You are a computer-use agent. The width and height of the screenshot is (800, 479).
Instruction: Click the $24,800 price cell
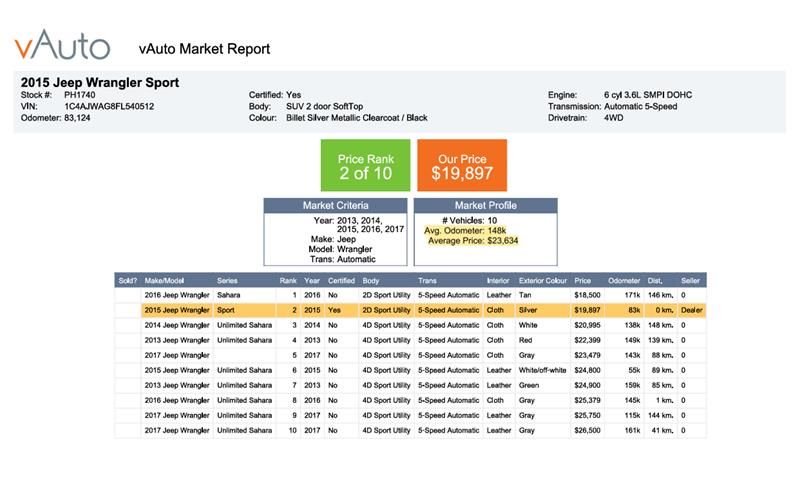[587, 370]
